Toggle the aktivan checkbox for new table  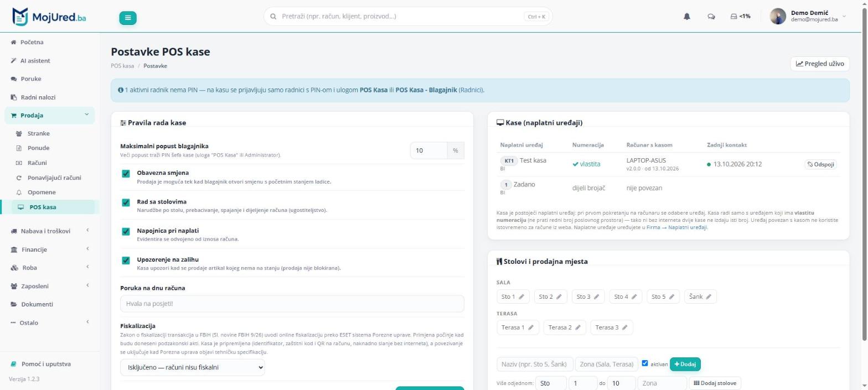(645, 363)
